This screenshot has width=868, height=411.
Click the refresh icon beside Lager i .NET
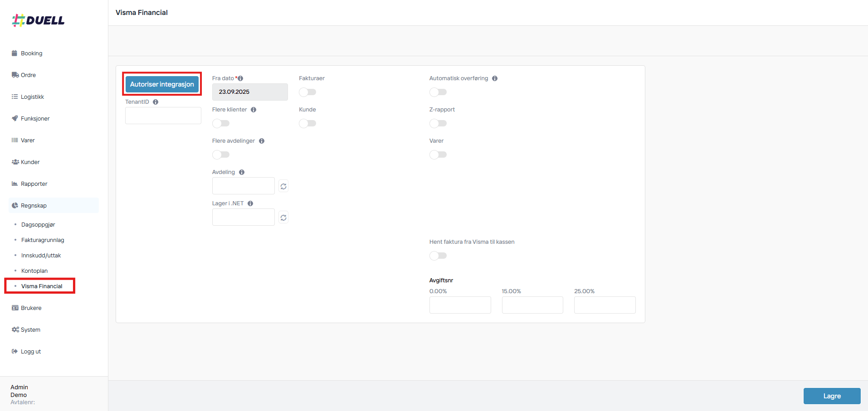click(283, 218)
